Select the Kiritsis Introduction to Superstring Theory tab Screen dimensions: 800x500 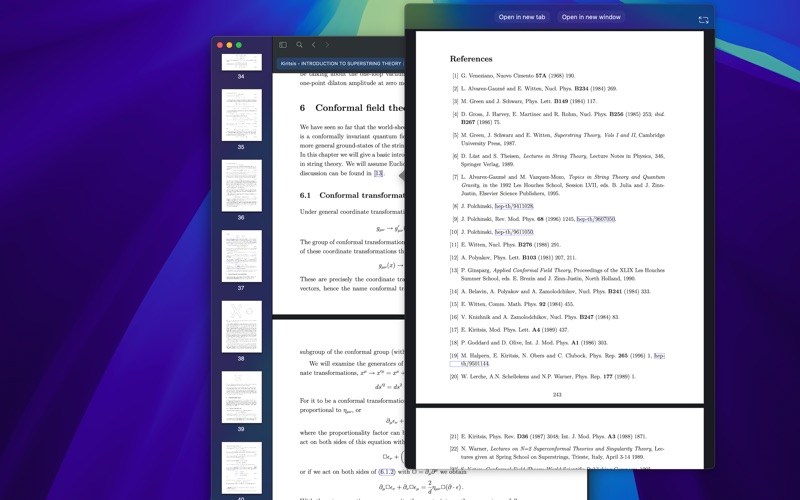click(x=341, y=63)
